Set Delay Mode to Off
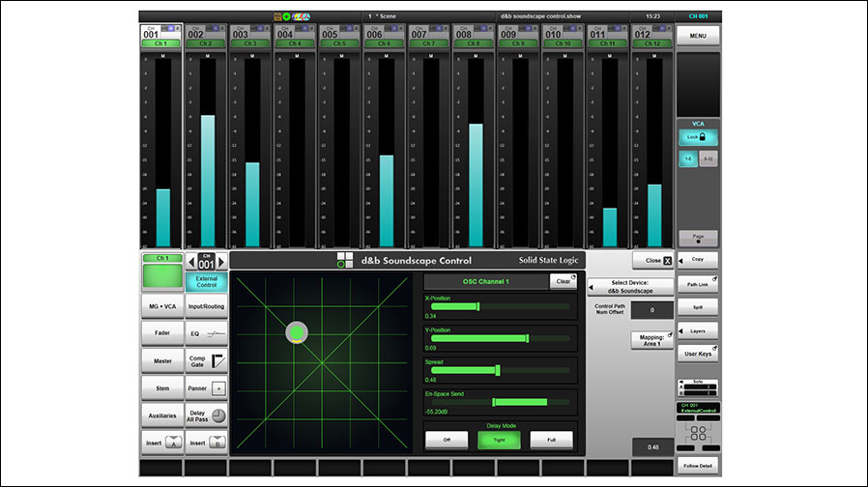This screenshot has width=868, height=487. [447, 440]
